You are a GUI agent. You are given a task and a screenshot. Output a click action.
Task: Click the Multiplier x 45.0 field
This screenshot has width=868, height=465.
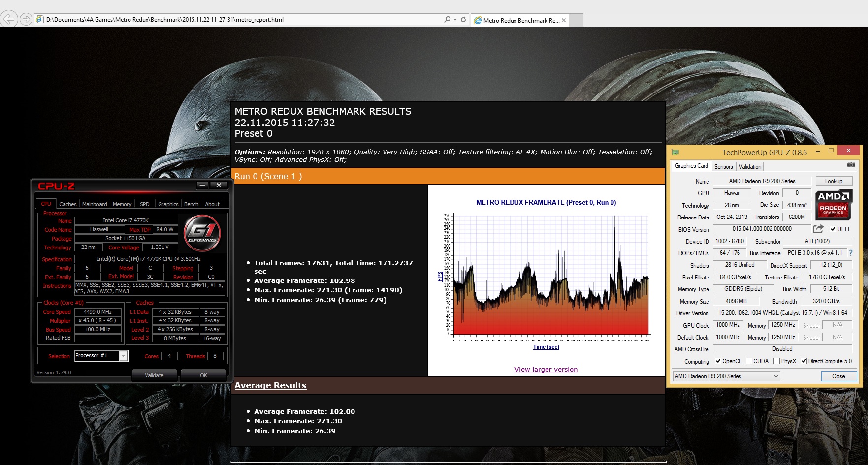(97, 320)
